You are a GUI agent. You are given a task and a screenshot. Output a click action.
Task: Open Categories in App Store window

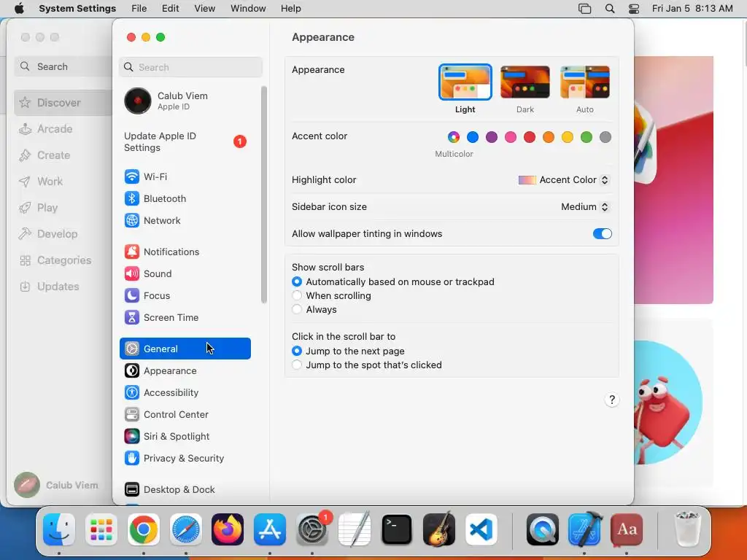[63, 260]
